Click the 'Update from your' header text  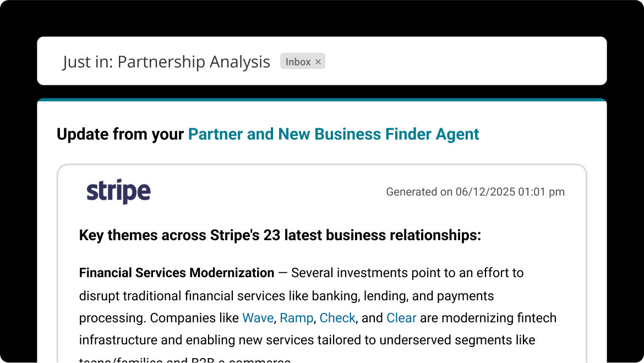pyautogui.click(x=120, y=134)
